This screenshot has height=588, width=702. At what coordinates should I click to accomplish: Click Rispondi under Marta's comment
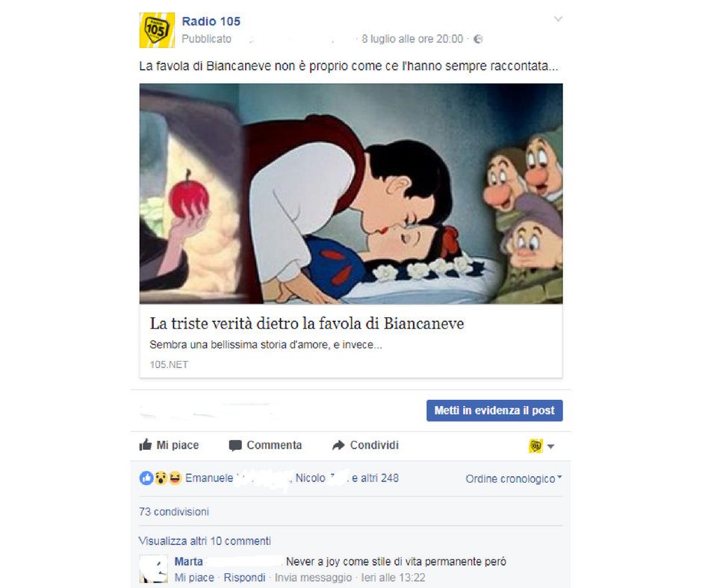pyautogui.click(x=244, y=578)
